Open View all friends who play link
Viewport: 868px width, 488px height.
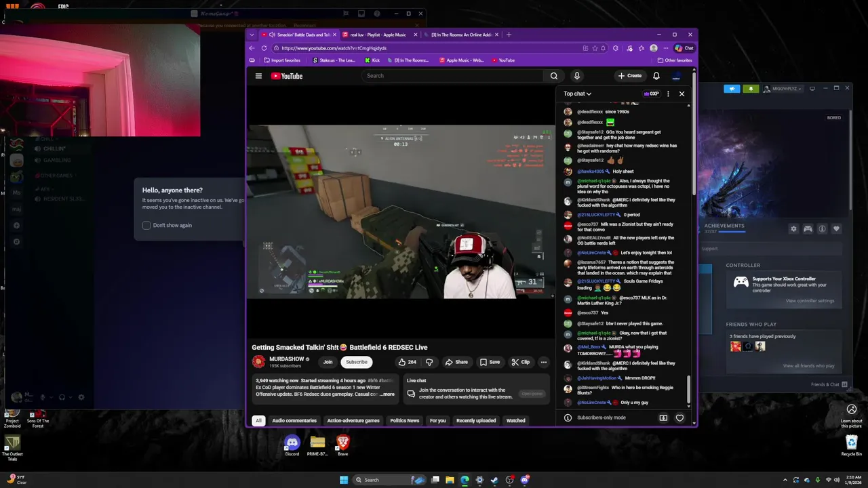tap(808, 366)
